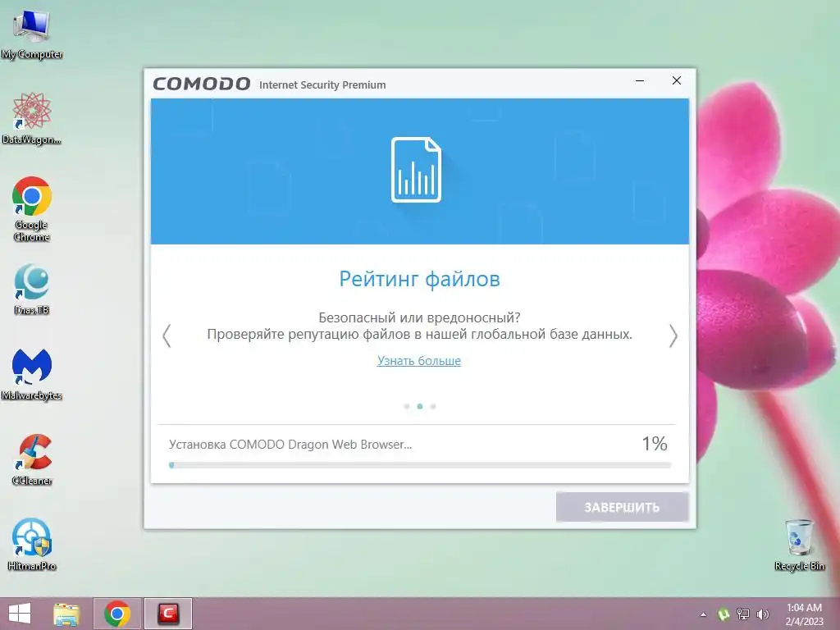Image resolution: width=840 pixels, height=630 pixels.
Task: Open the My Computer desktop icon
Action: [x=32, y=33]
